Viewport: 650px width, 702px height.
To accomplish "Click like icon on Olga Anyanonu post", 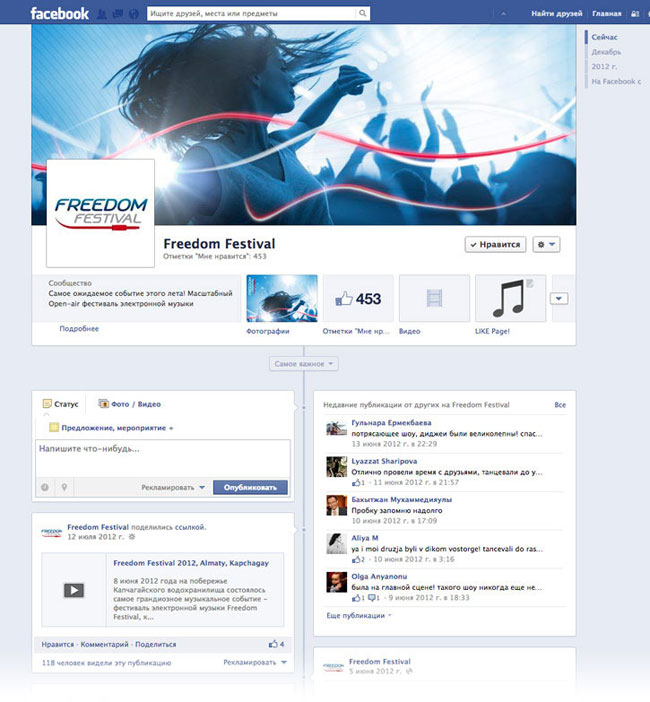I will pyautogui.click(x=356, y=598).
